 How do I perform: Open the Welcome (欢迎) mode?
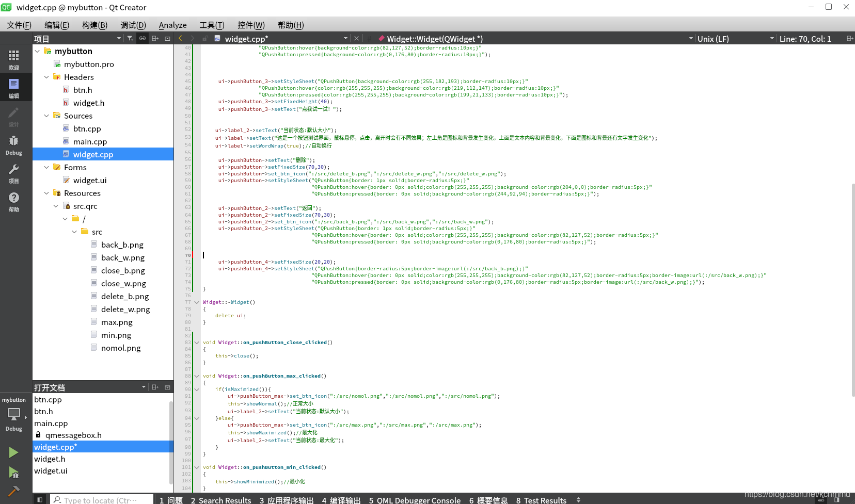14,60
